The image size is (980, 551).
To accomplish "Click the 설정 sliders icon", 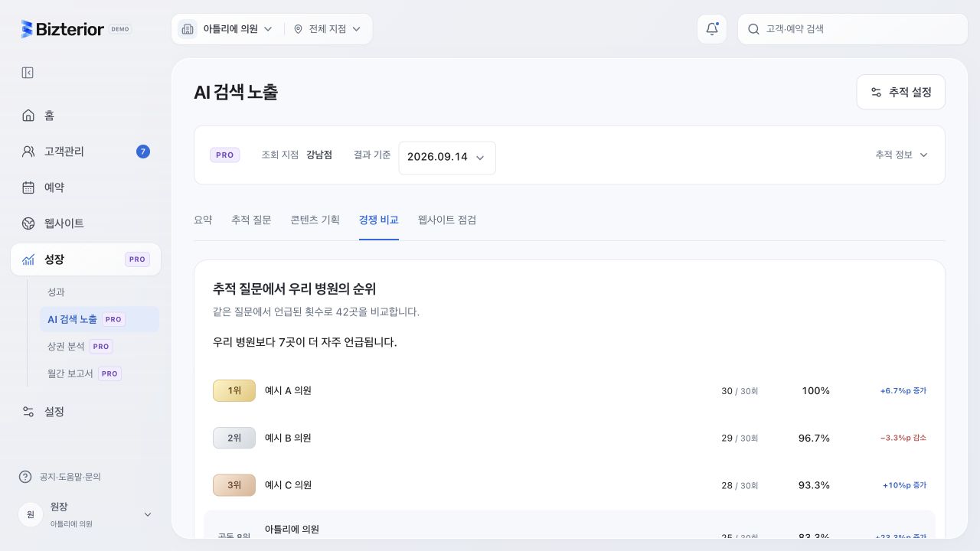I will [28, 412].
